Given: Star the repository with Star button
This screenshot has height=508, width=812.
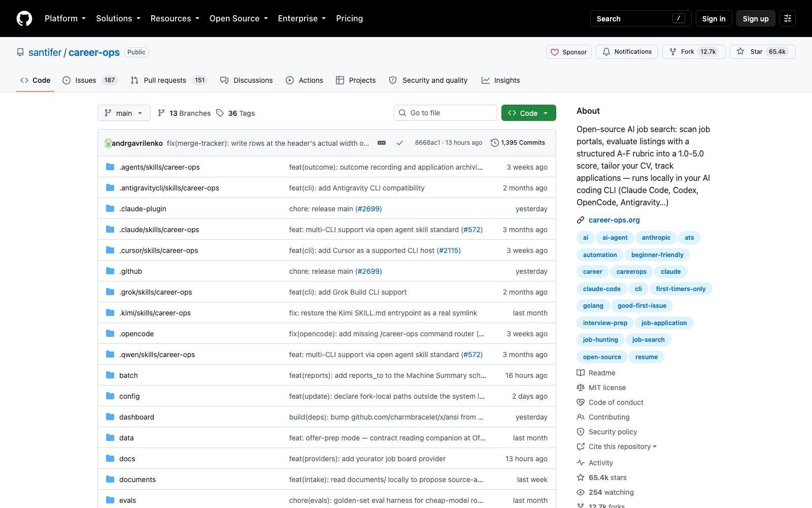Looking at the screenshot, I should coord(762,52).
